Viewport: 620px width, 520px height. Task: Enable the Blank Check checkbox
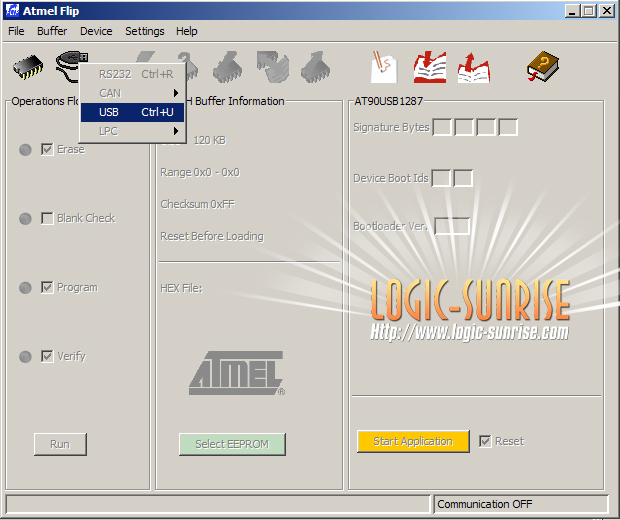[x=47, y=218]
